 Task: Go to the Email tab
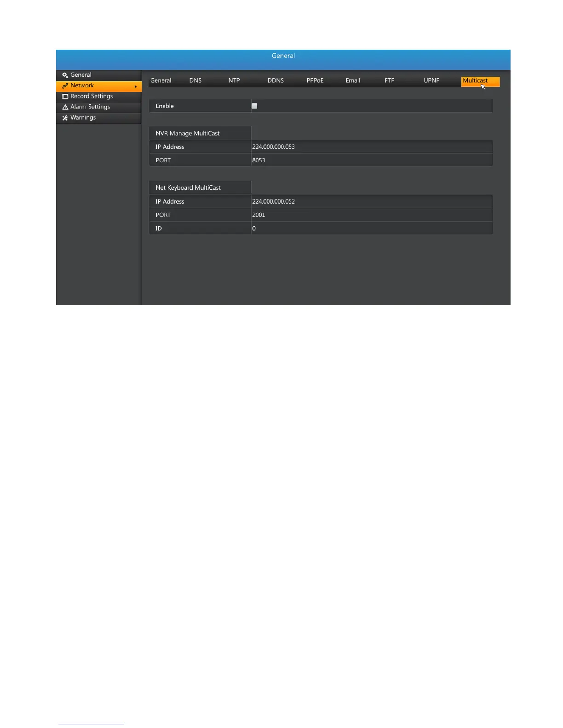353,80
